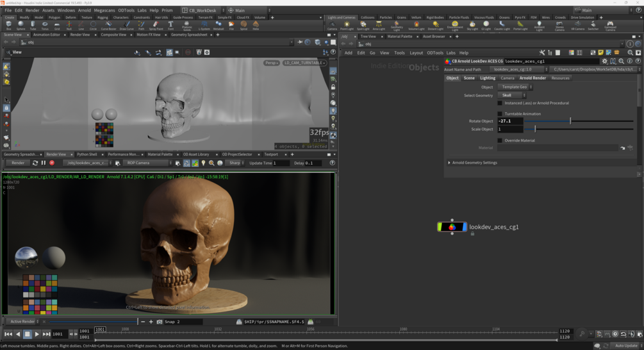The width and height of the screenshot is (644, 350).
Task: Toggle Instanced (.ass) or Arnold Procedural checkbox
Action: pos(500,103)
